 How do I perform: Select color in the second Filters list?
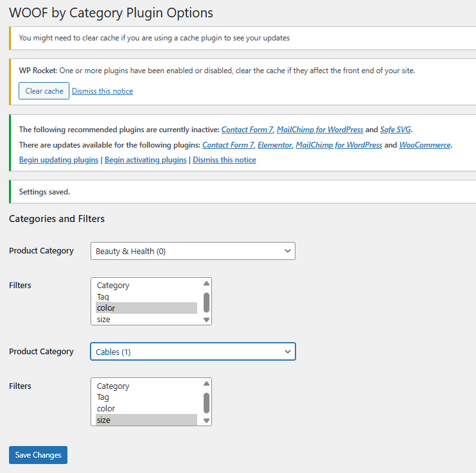106,408
